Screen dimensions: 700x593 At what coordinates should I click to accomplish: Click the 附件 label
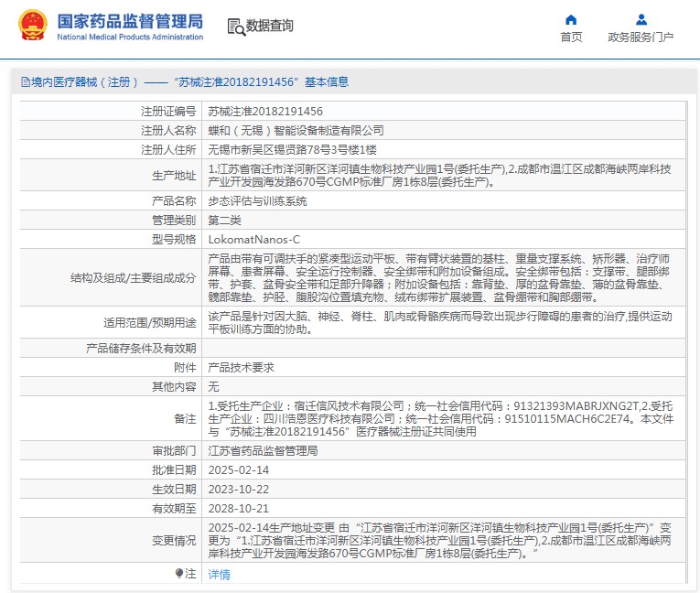(x=185, y=368)
